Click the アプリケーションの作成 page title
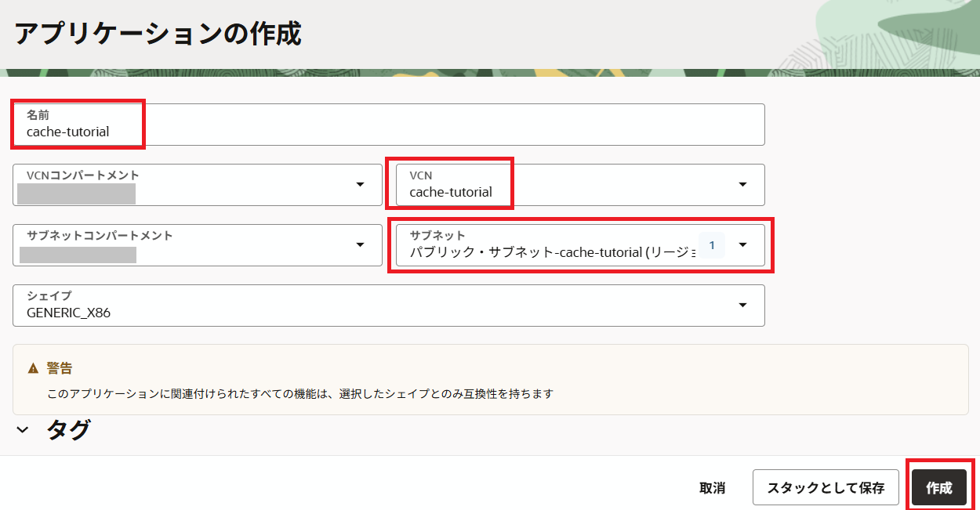This screenshot has height=510, width=980. click(x=158, y=34)
